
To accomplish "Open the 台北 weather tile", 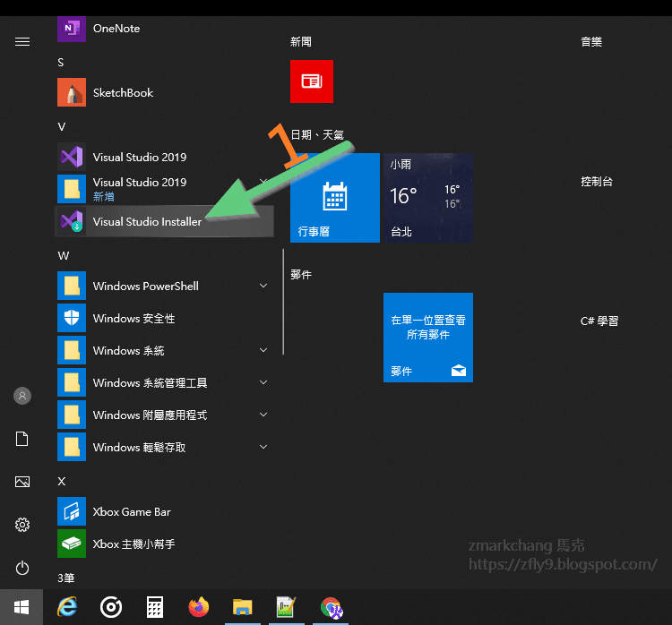I will pyautogui.click(x=428, y=198).
